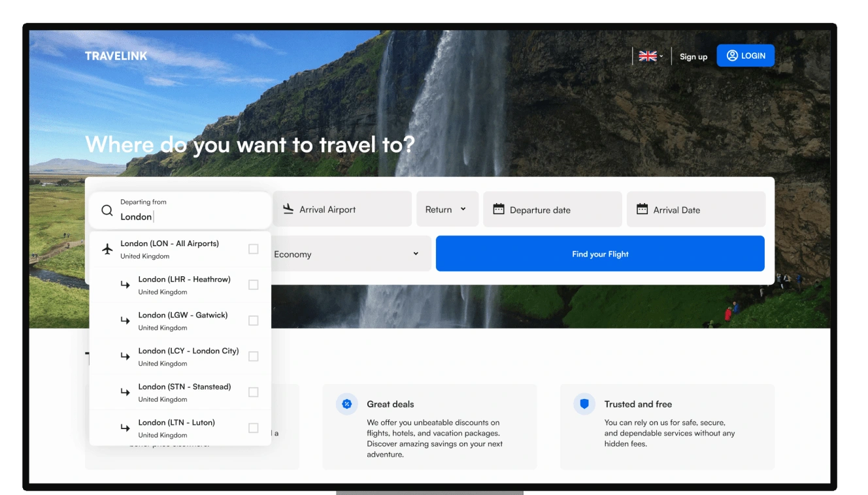
Task: Select the London (LCY - London City) suggestion text
Action: (x=189, y=351)
